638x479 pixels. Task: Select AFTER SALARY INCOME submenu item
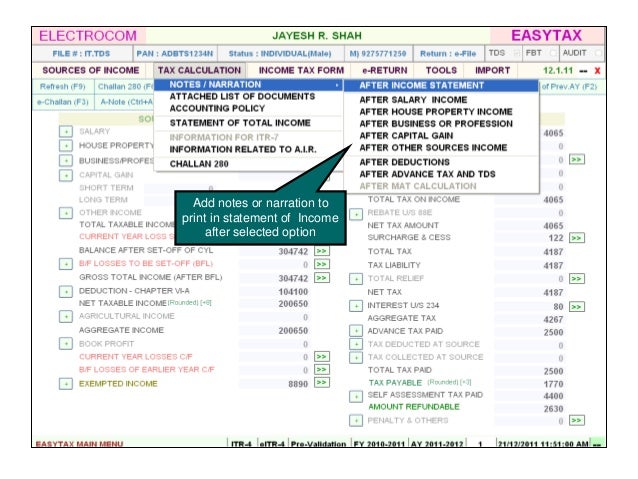(x=441, y=100)
